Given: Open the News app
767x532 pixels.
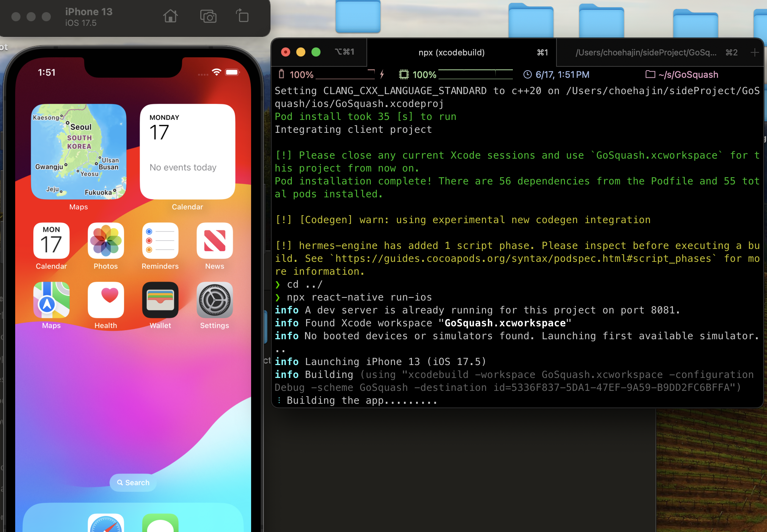Looking at the screenshot, I should [215, 241].
